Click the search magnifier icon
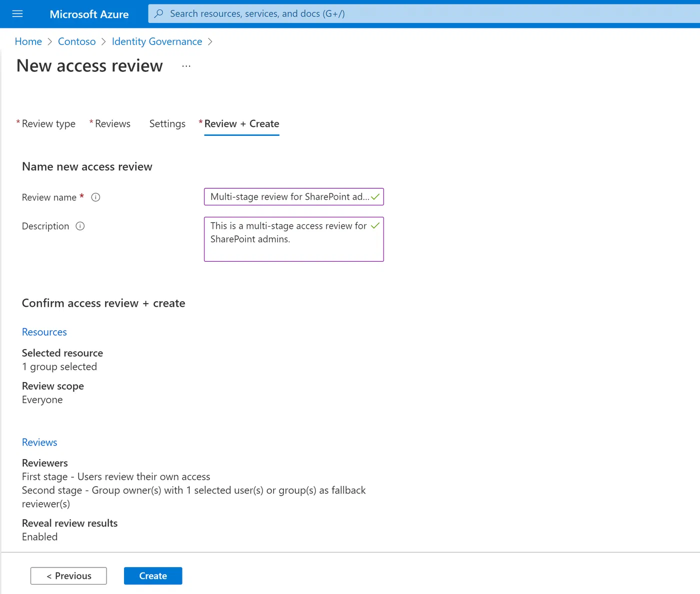This screenshot has width=700, height=594. click(x=158, y=13)
